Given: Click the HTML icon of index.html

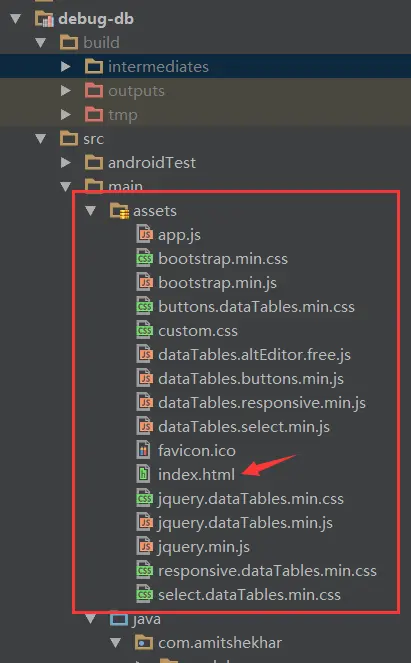Looking at the screenshot, I should coord(144,474).
